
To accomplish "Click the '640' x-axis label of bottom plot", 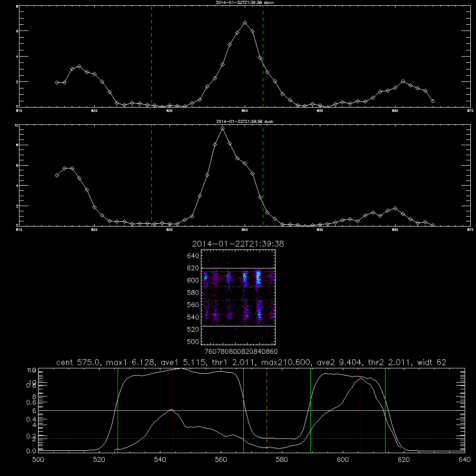I will 465,460.
